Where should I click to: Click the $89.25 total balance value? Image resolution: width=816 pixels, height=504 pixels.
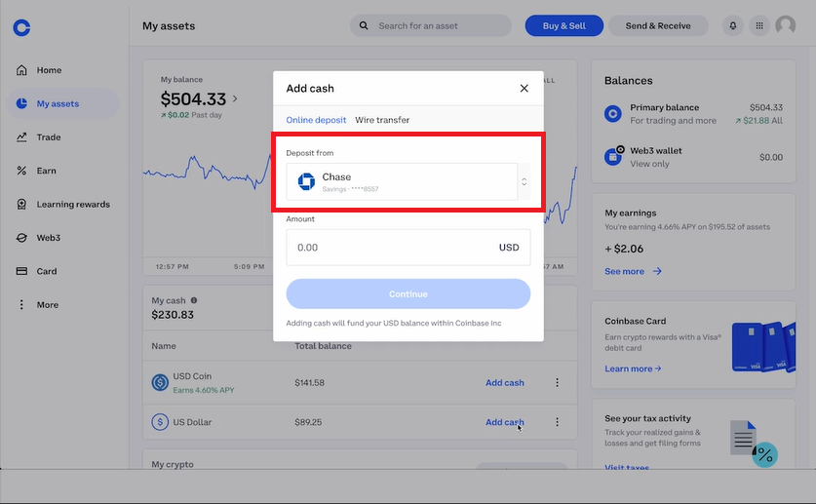[308, 422]
